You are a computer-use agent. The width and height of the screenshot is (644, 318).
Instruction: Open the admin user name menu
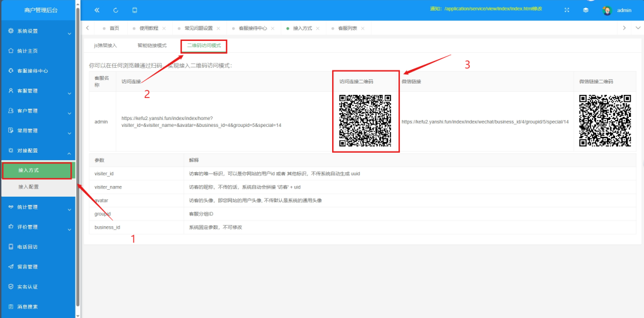click(x=625, y=10)
